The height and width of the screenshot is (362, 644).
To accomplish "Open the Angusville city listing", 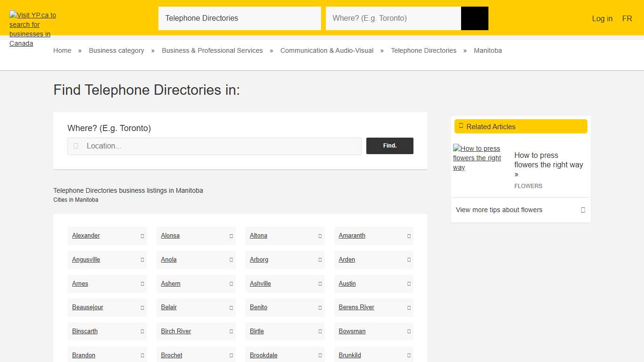I will (x=86, y=260).
